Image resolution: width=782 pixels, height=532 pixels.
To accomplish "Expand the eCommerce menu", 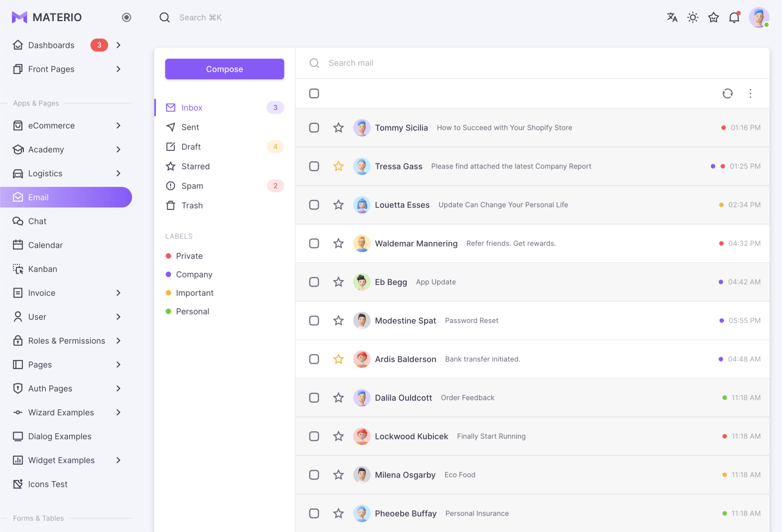I will tap(66, 125).
